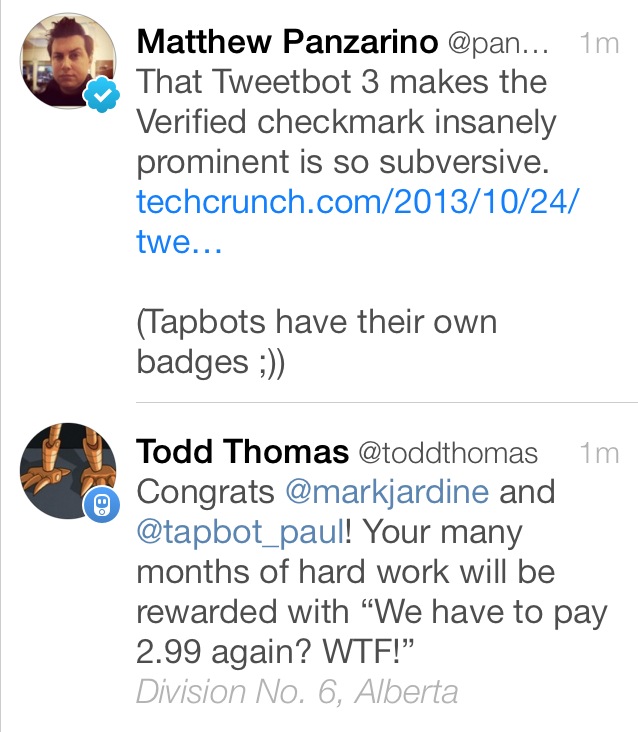The height and width of the screenshot is (732, 638).
Task: Select the 'That Tweetbot 3 makes' tweet text
Action: (340, 82)
